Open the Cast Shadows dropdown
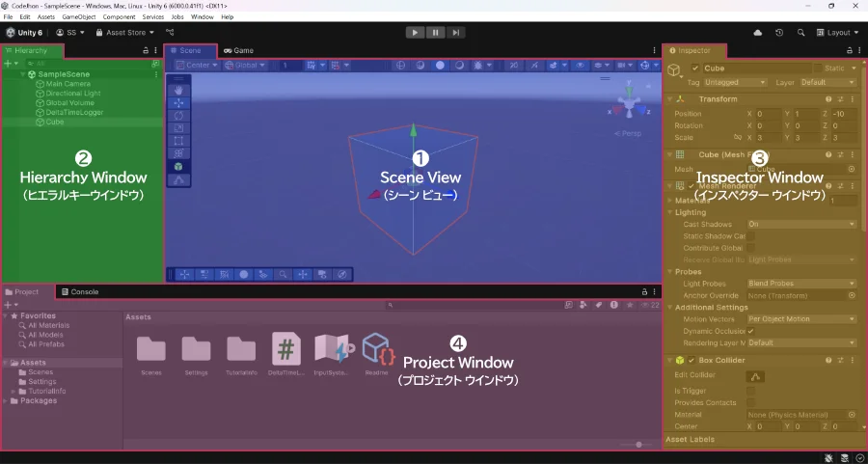The height and width of the screenshot is (464, 868). click(800, 223)
